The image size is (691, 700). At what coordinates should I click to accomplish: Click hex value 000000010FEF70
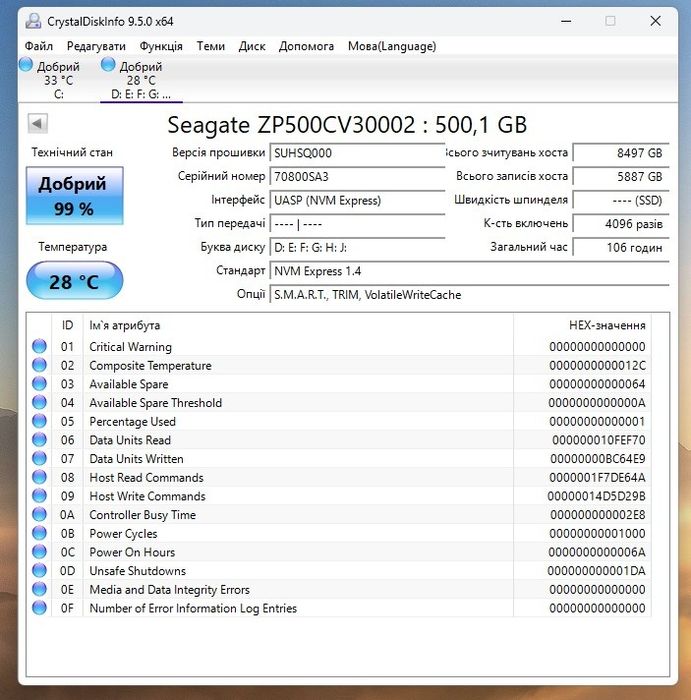click(x=599, y=440)
